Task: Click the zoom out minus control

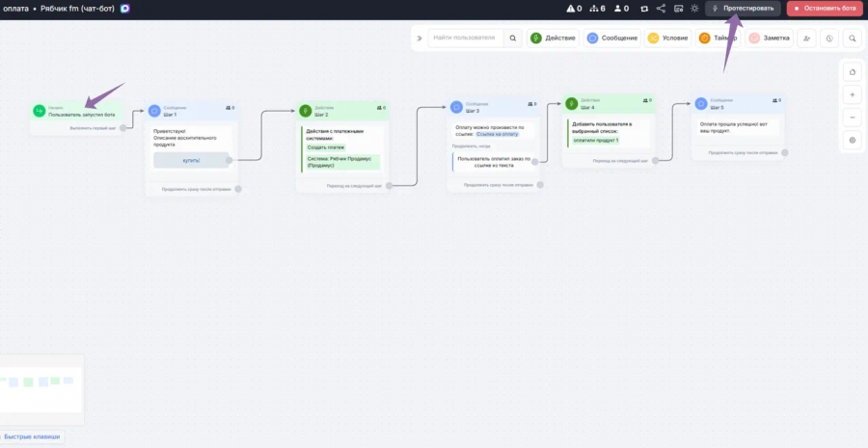Action: (852, 118)
